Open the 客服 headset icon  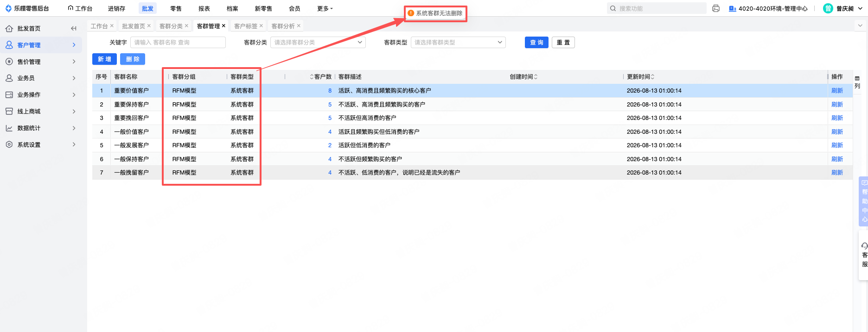(x=864, y=246)
